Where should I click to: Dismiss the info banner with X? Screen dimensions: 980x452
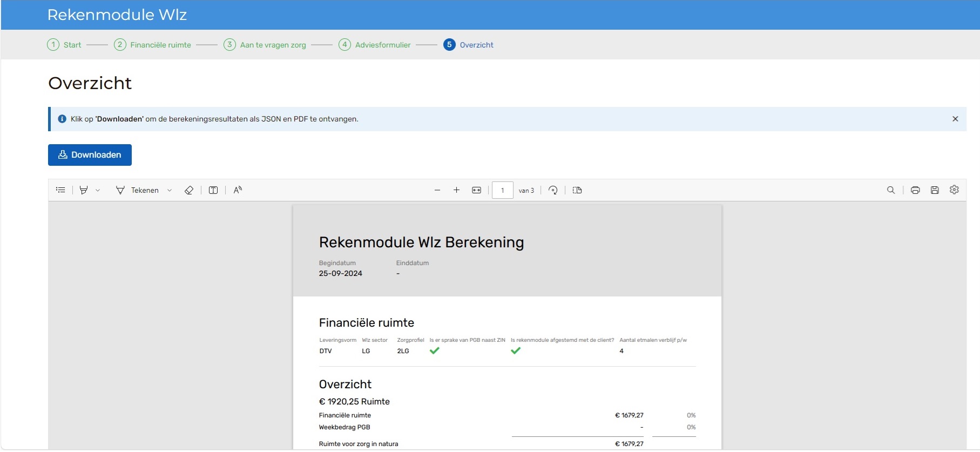[955, 119]
